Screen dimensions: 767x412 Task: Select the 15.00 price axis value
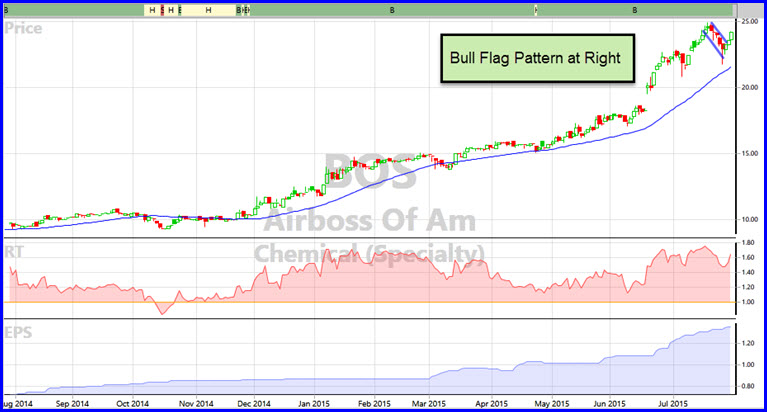[x=750, y=154]
